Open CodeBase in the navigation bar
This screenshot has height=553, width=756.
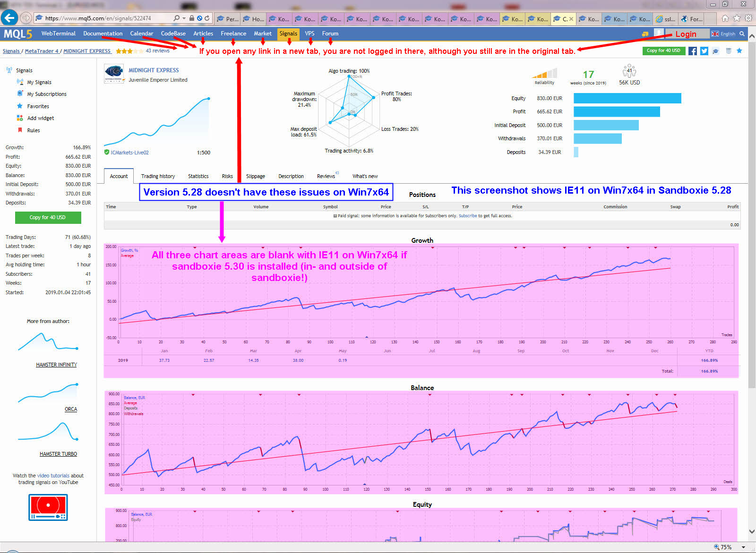pyautogui.click(x=173, y=34)
